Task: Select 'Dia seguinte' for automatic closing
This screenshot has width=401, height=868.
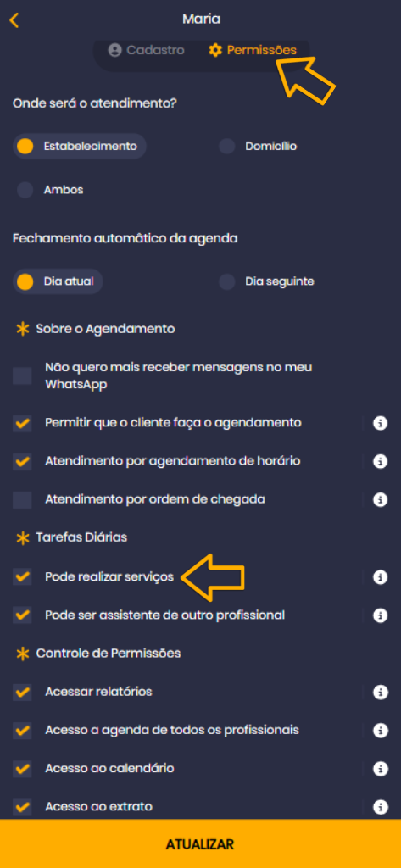Action: point(267,281)
